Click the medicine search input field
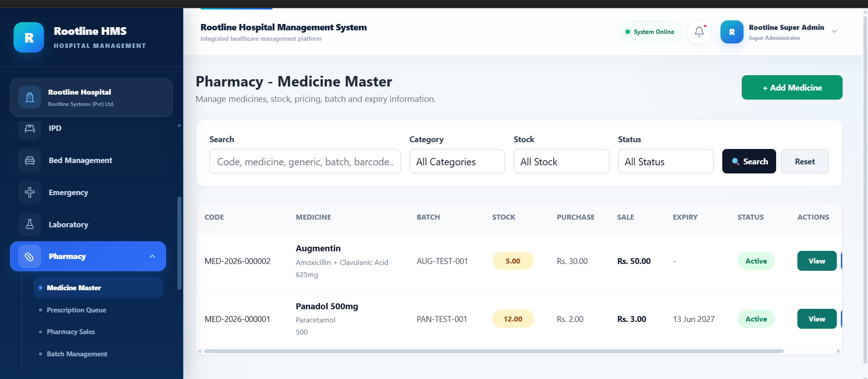This screenshot has width=868, height=379. (305, 161)
